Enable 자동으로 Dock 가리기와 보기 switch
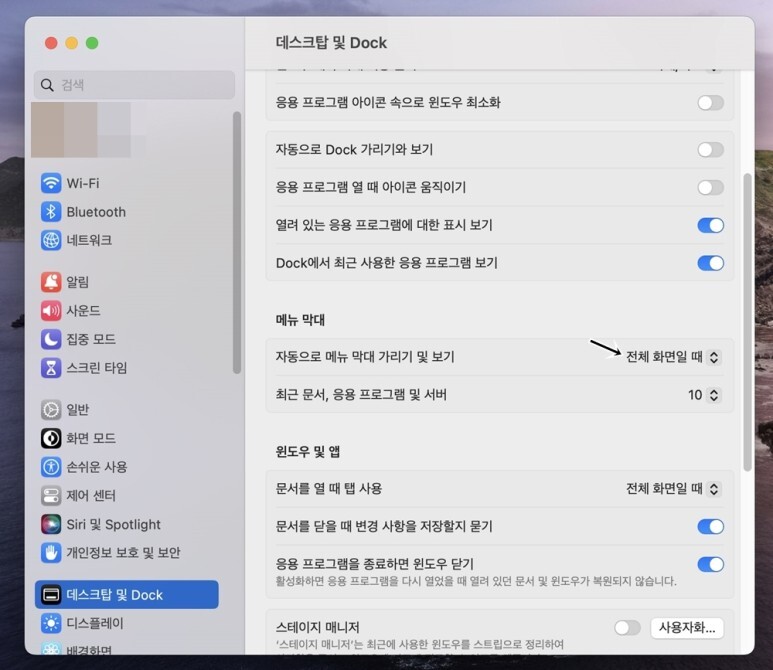Viewport: 773px width, 670px height. coord(710,149)
